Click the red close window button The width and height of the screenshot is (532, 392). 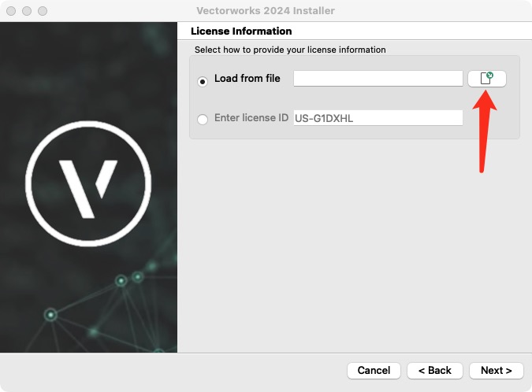point(11,11)
